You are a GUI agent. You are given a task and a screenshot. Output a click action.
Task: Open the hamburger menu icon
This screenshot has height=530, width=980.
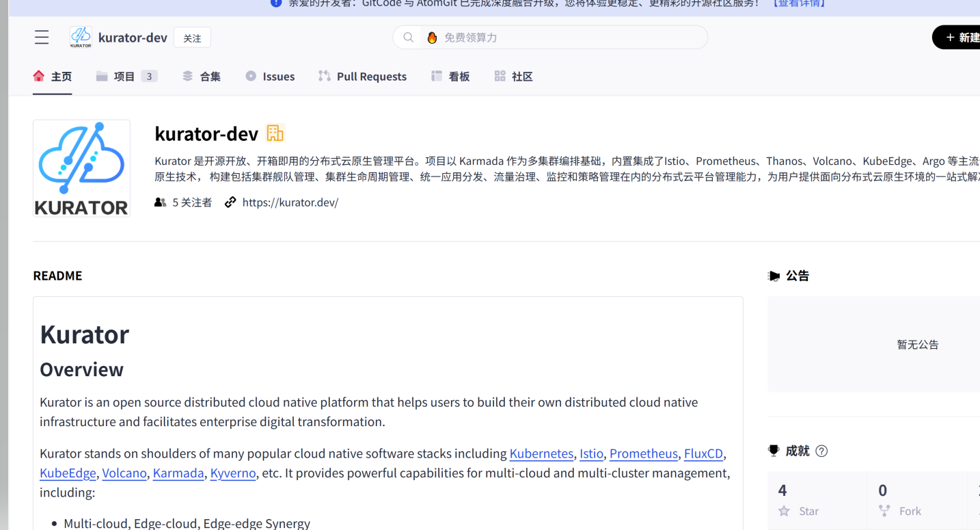click(x=42, y=37)
